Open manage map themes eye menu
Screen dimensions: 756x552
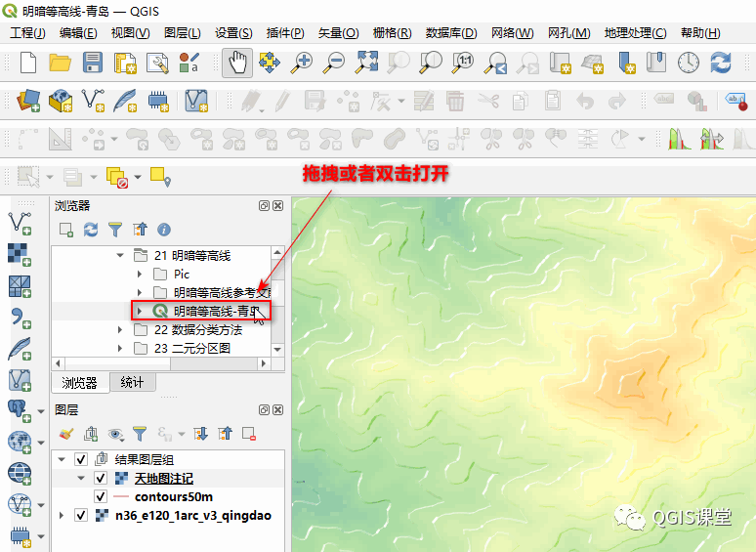click(x=115, y=434)
